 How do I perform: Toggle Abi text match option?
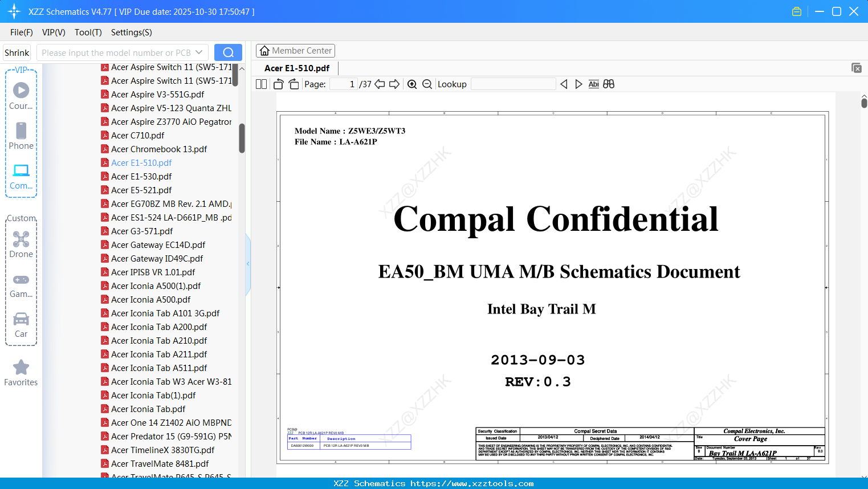pos(594,84)
